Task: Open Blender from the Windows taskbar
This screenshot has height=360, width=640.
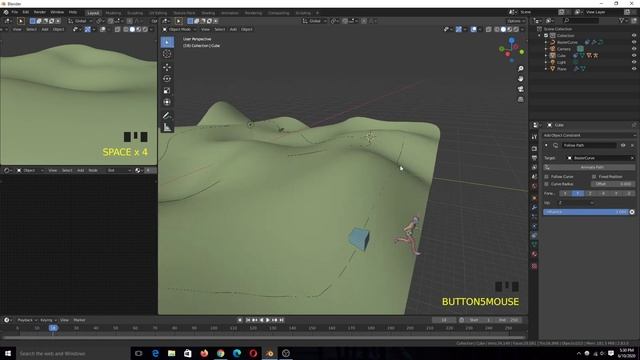Action: click(x=269, y=353)
